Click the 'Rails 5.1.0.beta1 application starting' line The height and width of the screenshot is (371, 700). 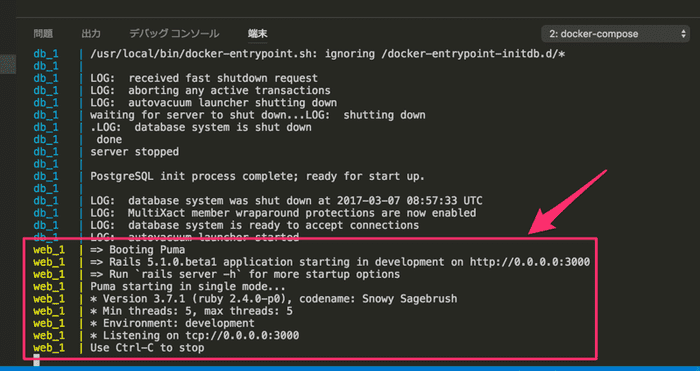(340, 262)
